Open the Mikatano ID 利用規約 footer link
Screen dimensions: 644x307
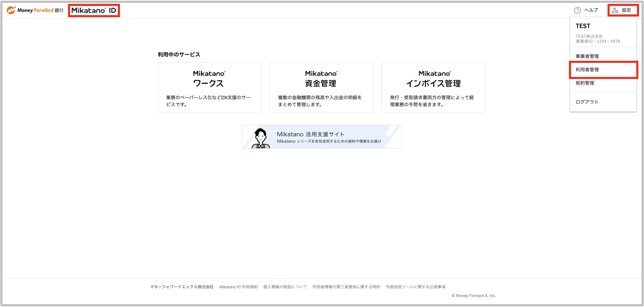[x=239, y=287]
